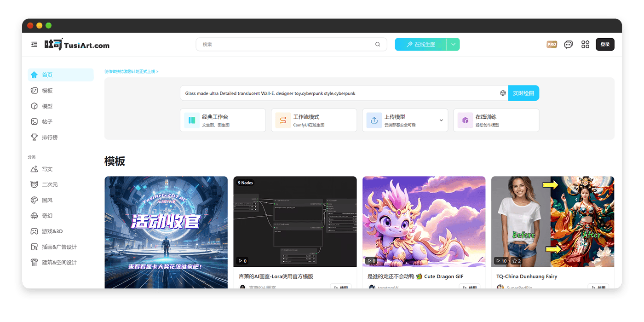Open the 活动收官 event banner thumbnail
This screenshot has height=322, width=644.
pyautogui.click(x=166, y=232)
